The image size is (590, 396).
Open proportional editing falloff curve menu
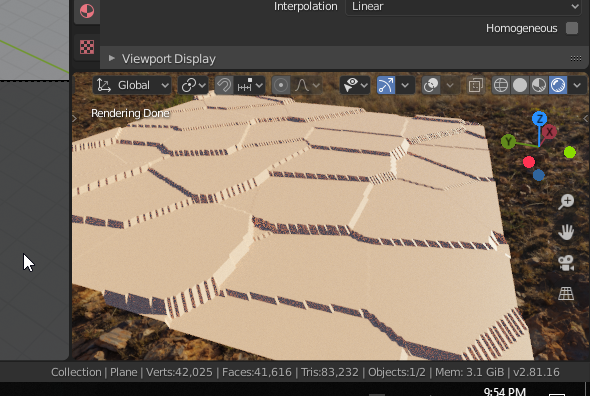pos(307,85)
